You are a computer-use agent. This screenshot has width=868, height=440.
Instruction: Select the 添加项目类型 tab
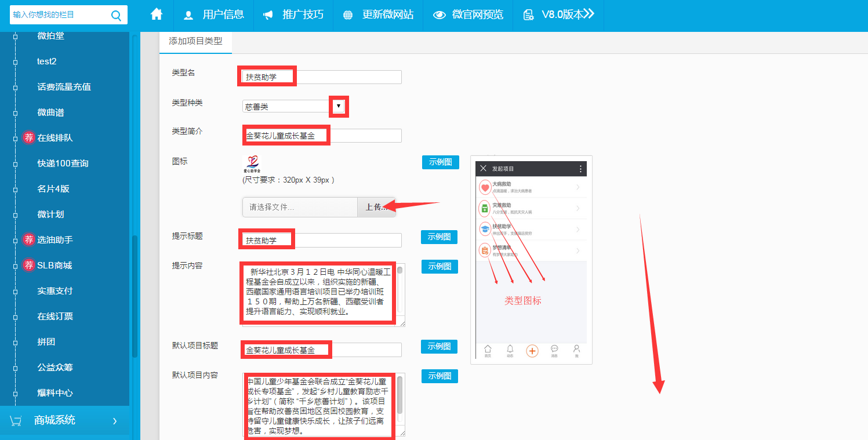tap(195, 41)
